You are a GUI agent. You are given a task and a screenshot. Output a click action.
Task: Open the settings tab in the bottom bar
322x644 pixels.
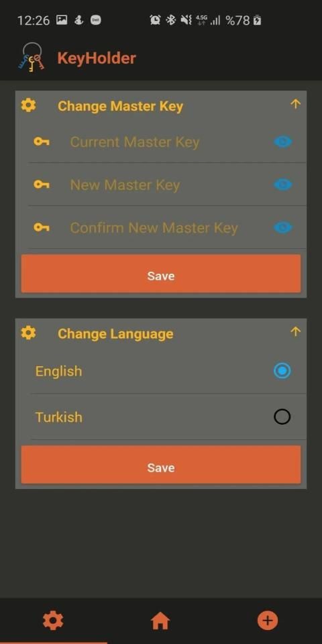53,621
